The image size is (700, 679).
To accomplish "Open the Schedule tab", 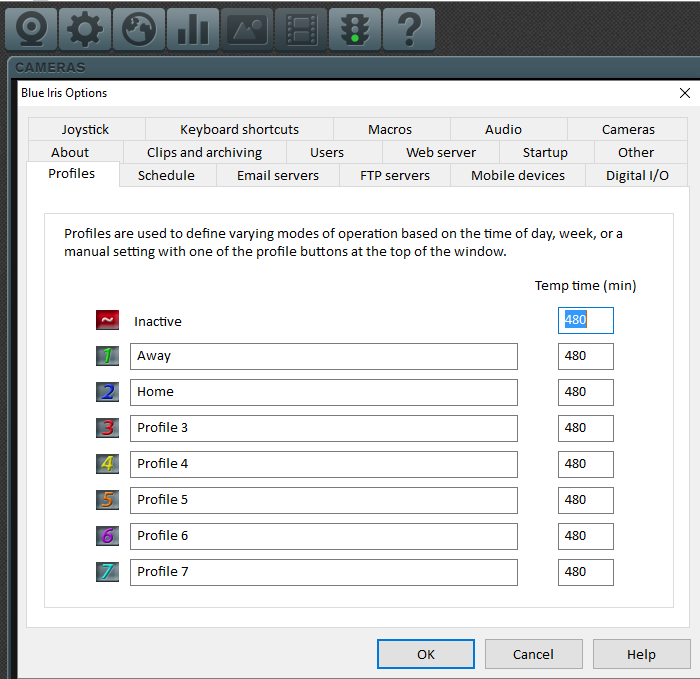I will pyautogui.click(x=166, y=175).
